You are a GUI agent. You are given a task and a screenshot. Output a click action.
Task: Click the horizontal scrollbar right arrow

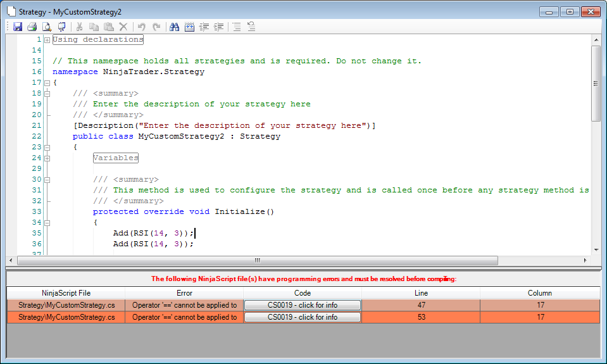click(585, 261)
